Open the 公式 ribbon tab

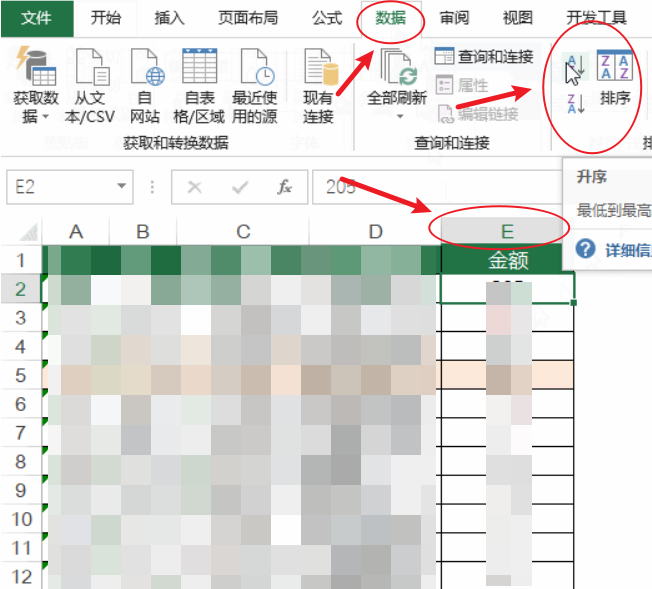point(327,18)
